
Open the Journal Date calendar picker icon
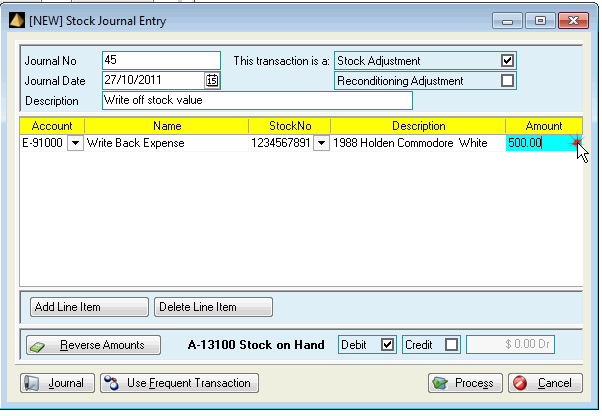click(212, 81)
